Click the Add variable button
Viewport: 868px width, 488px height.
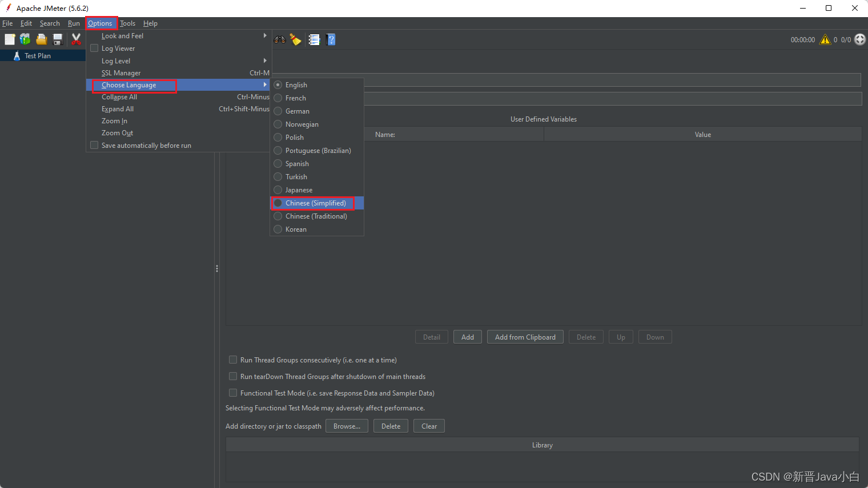468,337
